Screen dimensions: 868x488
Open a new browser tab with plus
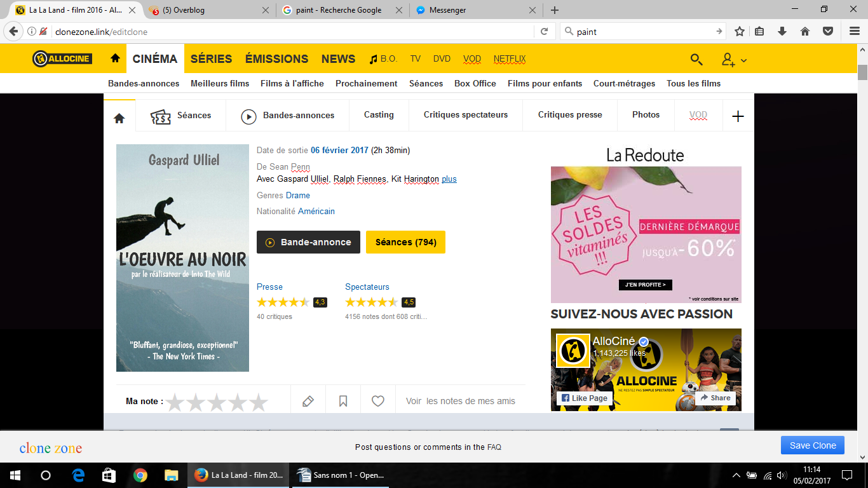[x=555, y=10]
